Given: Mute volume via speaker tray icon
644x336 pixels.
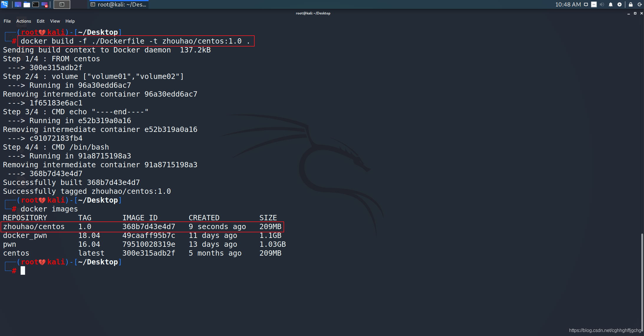Looking at the screenshot, I should (x=602, y=4).
